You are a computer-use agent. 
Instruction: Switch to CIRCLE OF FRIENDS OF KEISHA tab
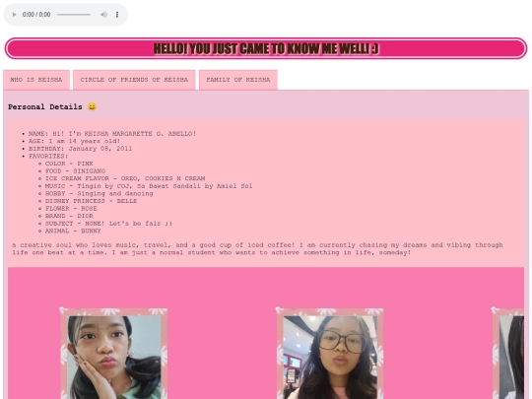coord(134,80)
